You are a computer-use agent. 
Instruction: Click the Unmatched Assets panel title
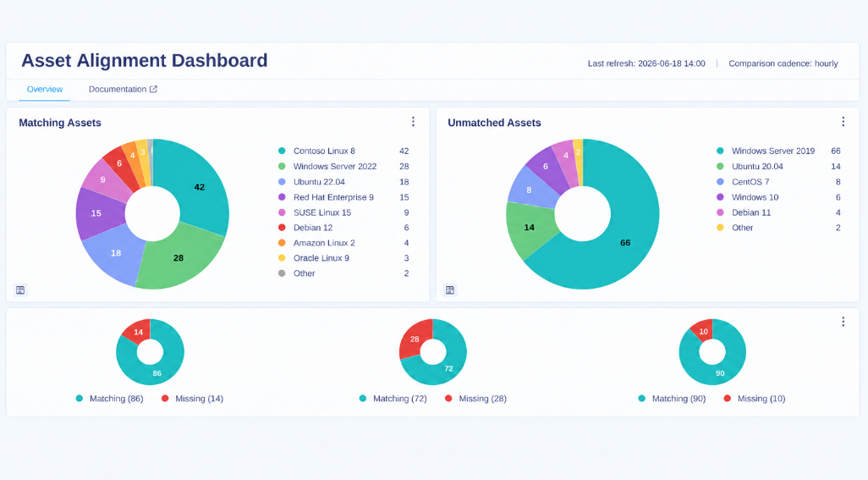click(x=494, y=123)
